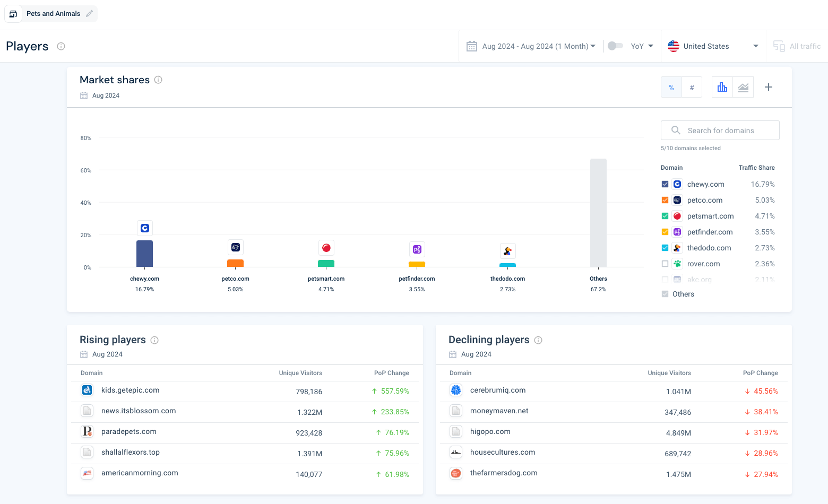Click the search magnifier icon

pyautogui.click(x=676, y=130)
